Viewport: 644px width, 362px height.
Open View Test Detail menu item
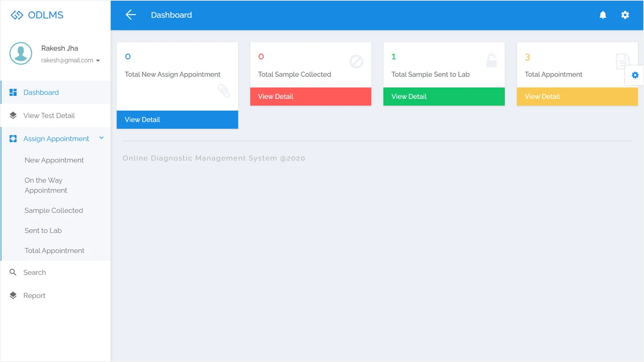click(x=56, y=115)
